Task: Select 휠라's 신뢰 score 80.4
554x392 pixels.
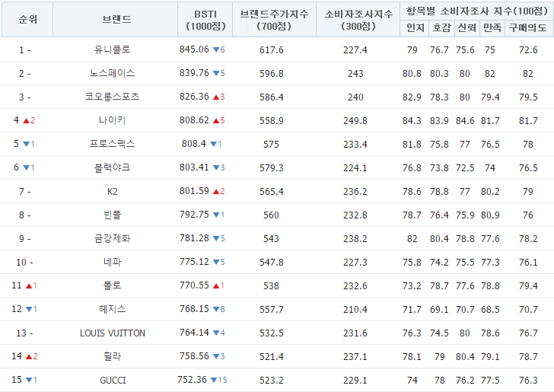Action: coord(465,357)
